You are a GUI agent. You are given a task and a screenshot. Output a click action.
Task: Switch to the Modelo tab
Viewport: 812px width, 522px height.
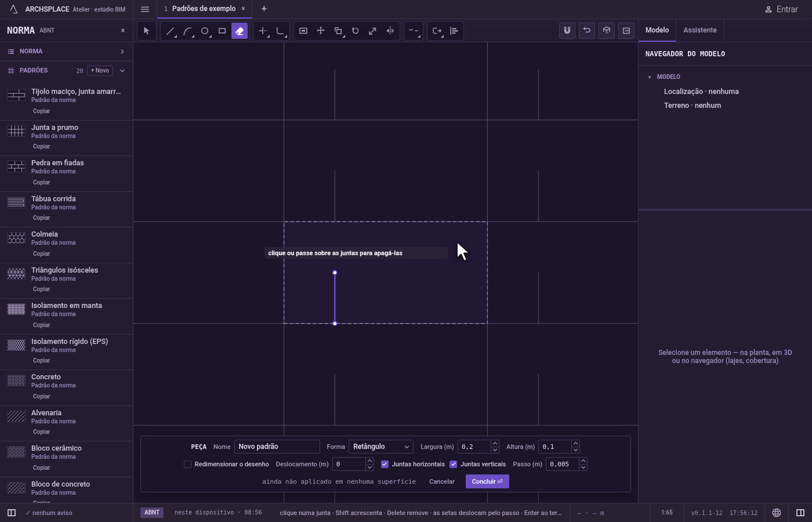pyautogui.click(x=657, y=30)
